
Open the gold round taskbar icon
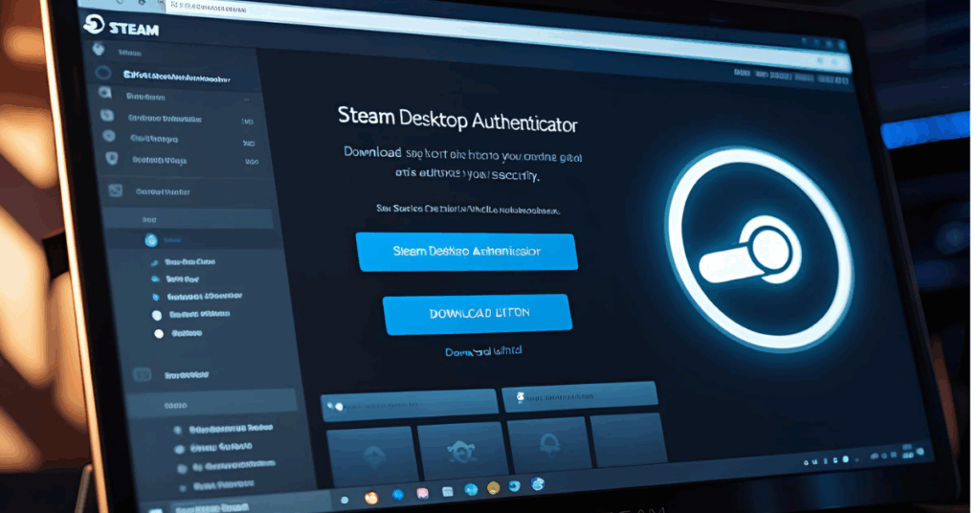493,488
